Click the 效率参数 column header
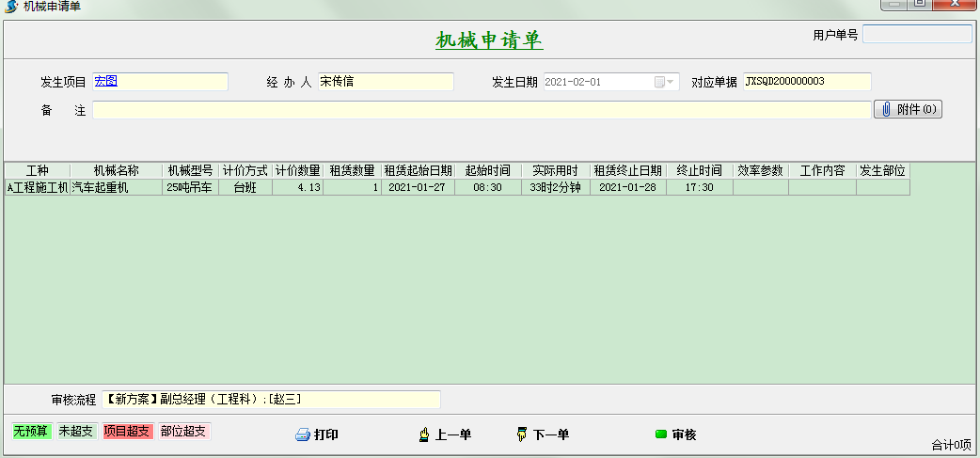Viewport: 980px width, 458px height. point(760,170)
